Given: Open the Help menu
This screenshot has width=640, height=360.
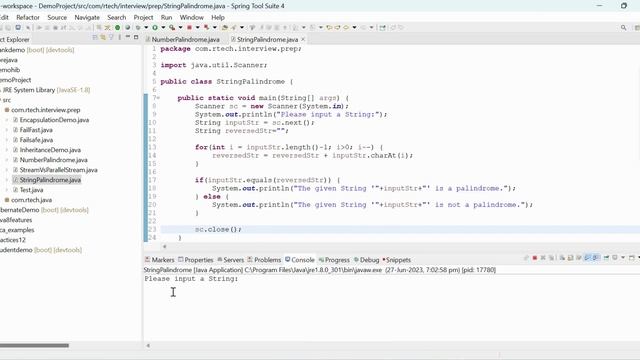Looking at the screenshot, I should pyautogui.click(x=218, y=18).
